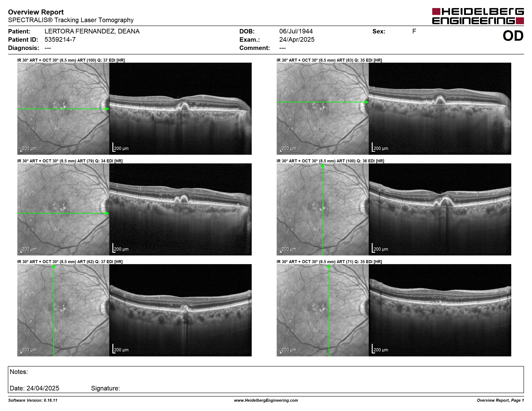This screenshot has width=532, height=411.
Task: Click the green scan arrowhead on the ART (79) Q: 34 fundus
Action: coord(107,213)
